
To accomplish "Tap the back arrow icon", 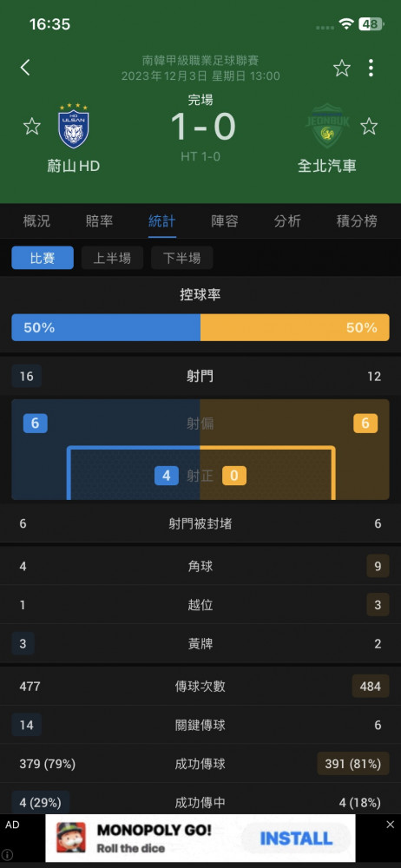I will pos(25,68).
